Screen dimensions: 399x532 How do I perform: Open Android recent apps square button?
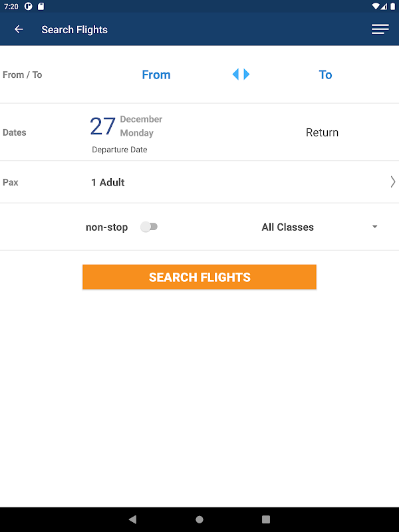pos(266,519)
